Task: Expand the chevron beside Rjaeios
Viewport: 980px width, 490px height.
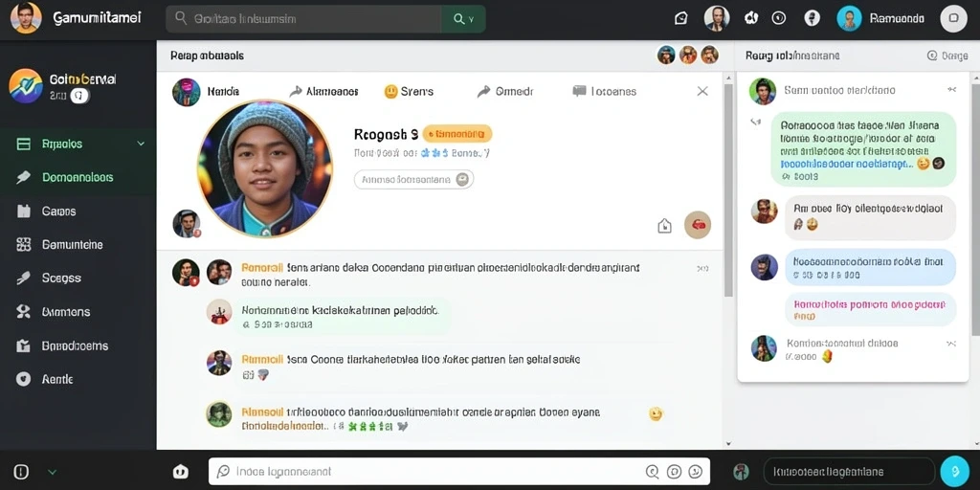Action: (141, 144)
